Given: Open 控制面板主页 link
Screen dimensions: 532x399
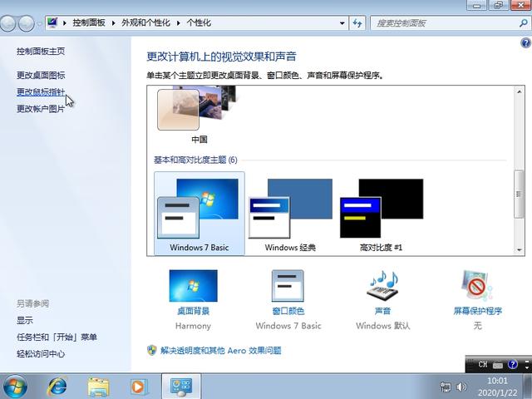Looking at the screenshot, I should pyautogui.click(x=41, y=52).
